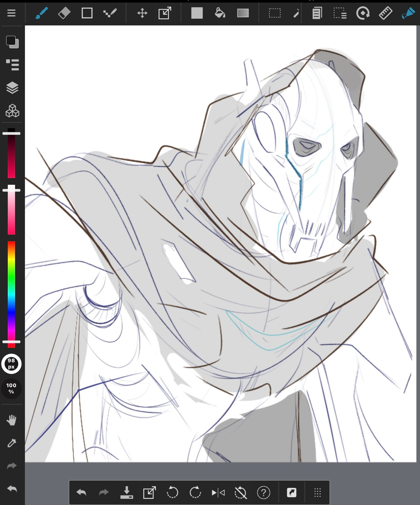The width and height of the screenshot is (420, 505).
Task: Open the foreground/background color swatch
Action: [12, 42]
